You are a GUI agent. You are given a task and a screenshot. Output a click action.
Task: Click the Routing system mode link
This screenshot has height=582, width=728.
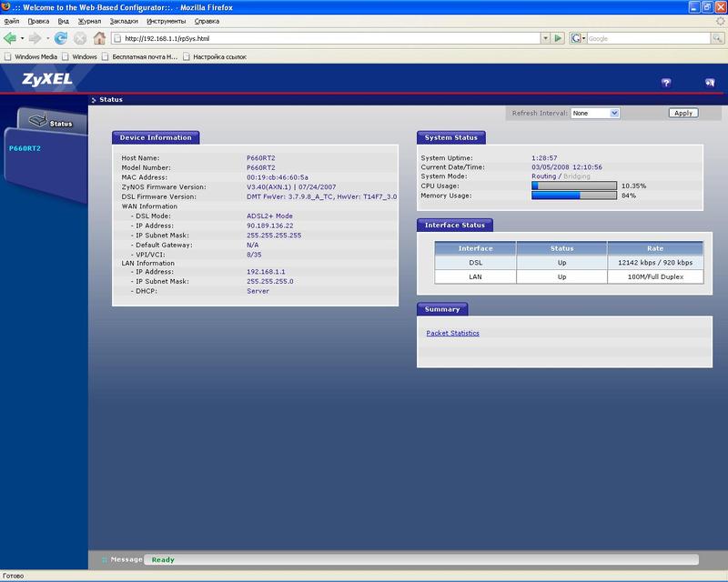tap(543, 176)
